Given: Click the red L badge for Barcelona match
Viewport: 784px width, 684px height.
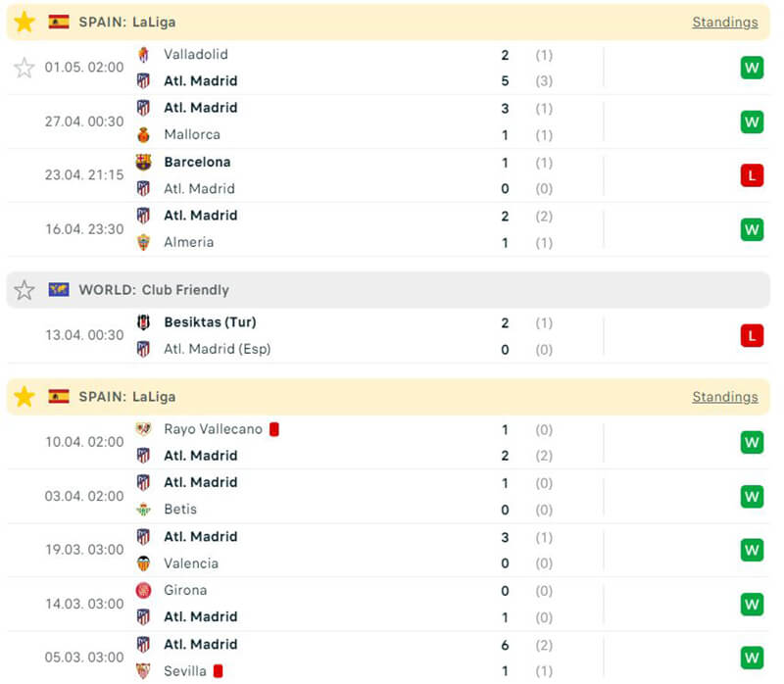Looking at the screenshot, I should coord(752,175).
